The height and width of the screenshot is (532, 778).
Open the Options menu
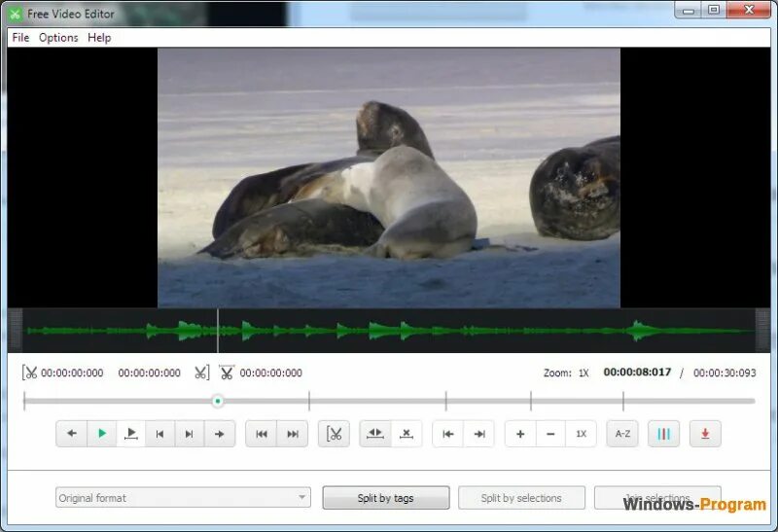58,38
